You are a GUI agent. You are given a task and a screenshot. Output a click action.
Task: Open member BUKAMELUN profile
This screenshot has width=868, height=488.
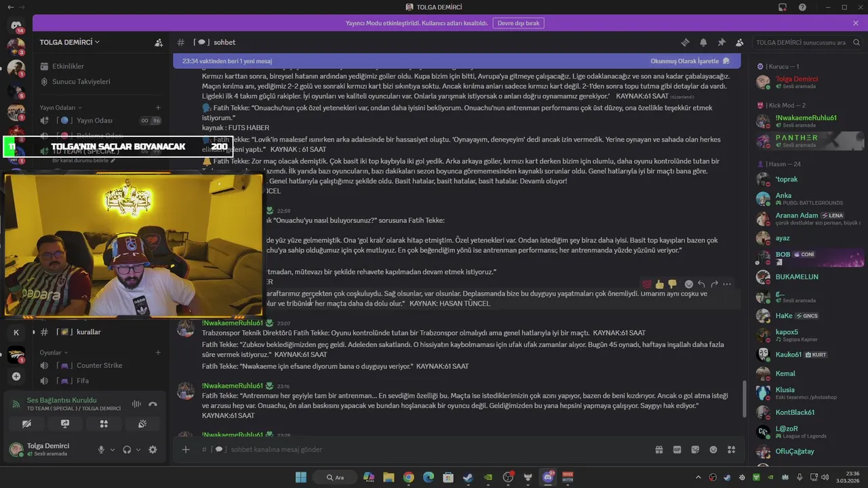click(x=808, y=277)
